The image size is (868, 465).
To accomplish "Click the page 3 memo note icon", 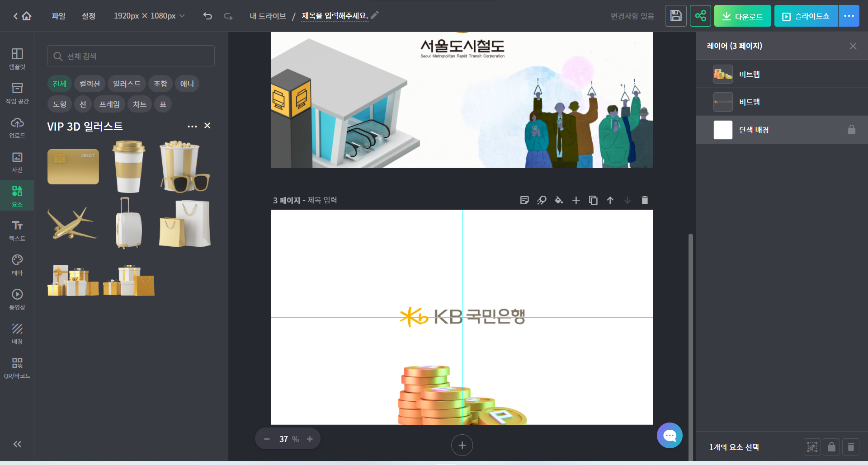I will pyautogui.click(x=524, y=200).
